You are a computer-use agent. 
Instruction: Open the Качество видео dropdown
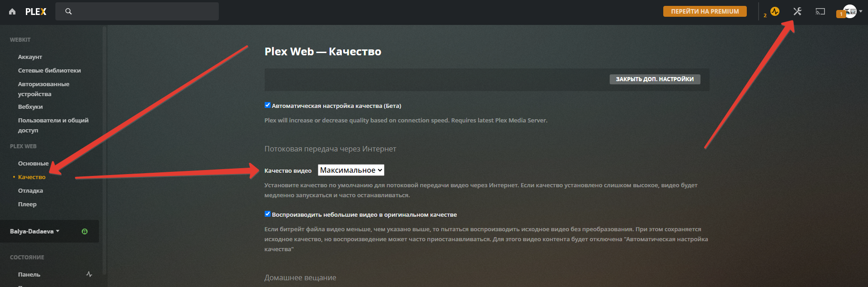click(351, 170)
